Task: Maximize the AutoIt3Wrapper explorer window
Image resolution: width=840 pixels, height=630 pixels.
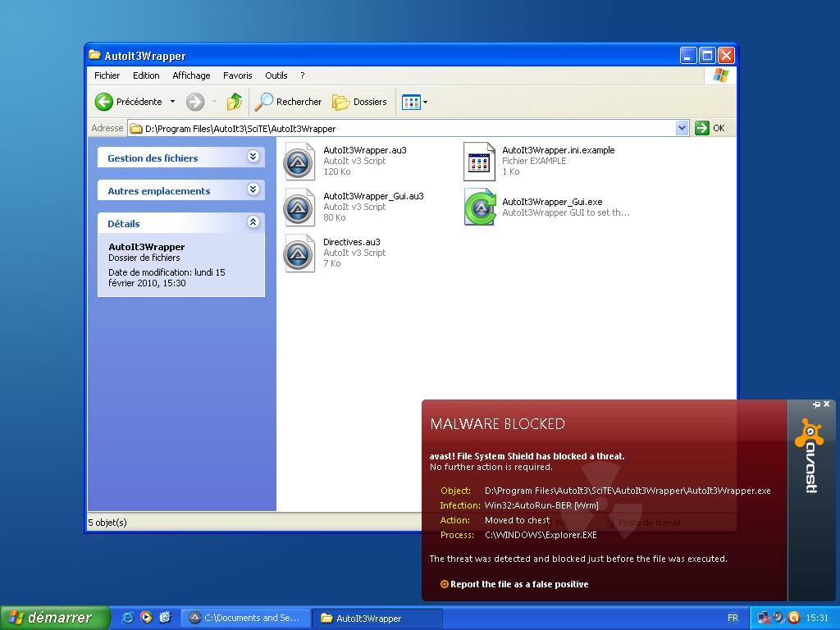Action: pos(707,55)
